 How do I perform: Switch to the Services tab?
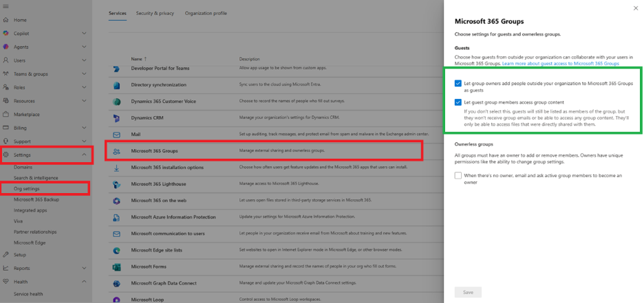[x=118, y=14]
